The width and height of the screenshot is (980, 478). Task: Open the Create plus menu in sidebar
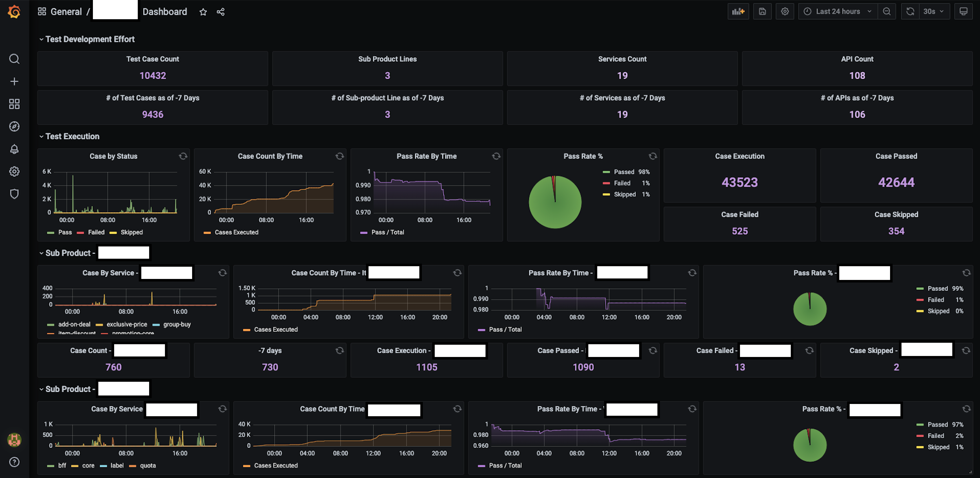point(14,81)
